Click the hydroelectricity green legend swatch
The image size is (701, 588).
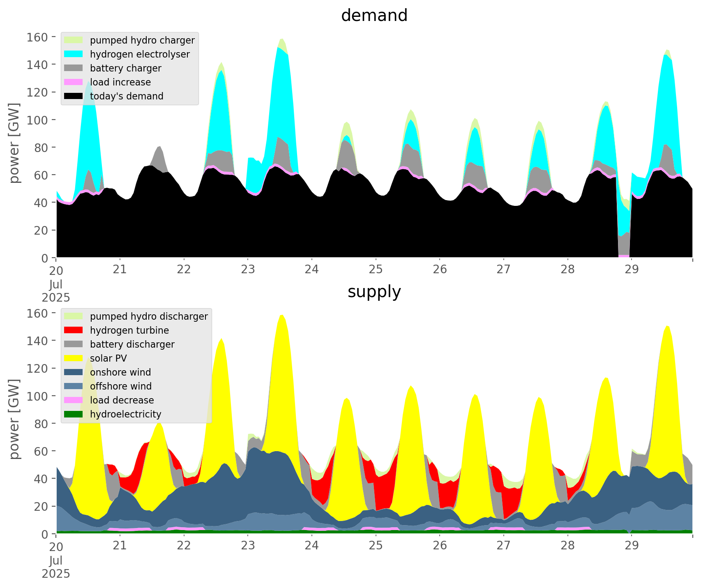coord(74,414)
